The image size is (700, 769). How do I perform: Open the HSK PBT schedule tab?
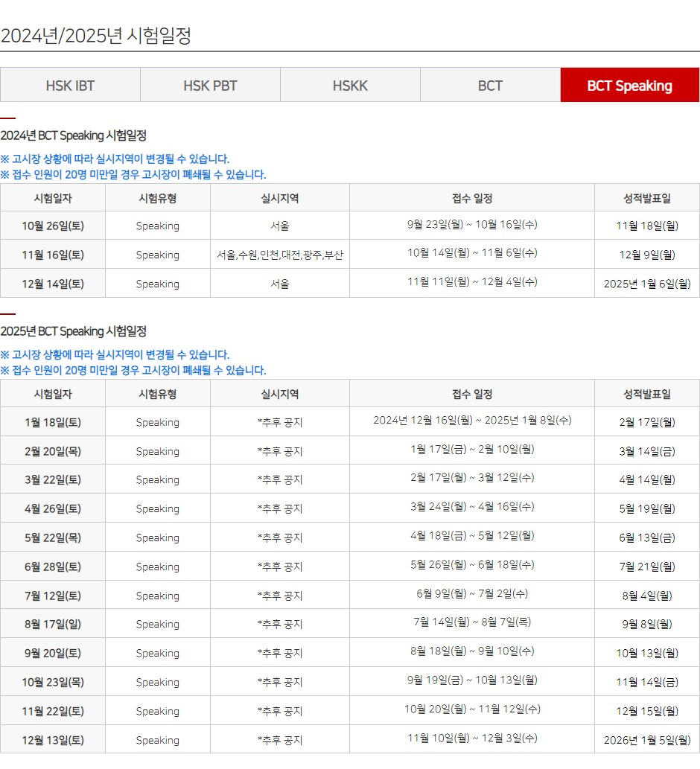[x=209, y=85]
